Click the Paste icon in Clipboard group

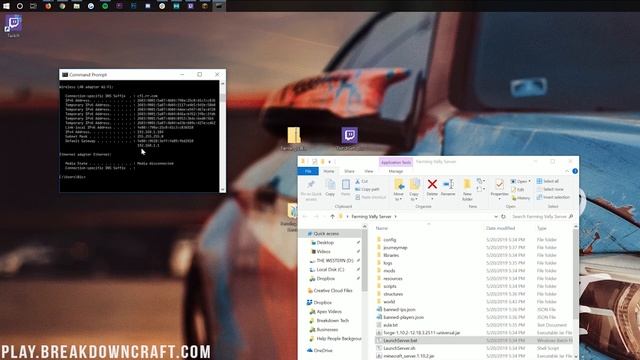pyautogui.click(x=346, y=185)
